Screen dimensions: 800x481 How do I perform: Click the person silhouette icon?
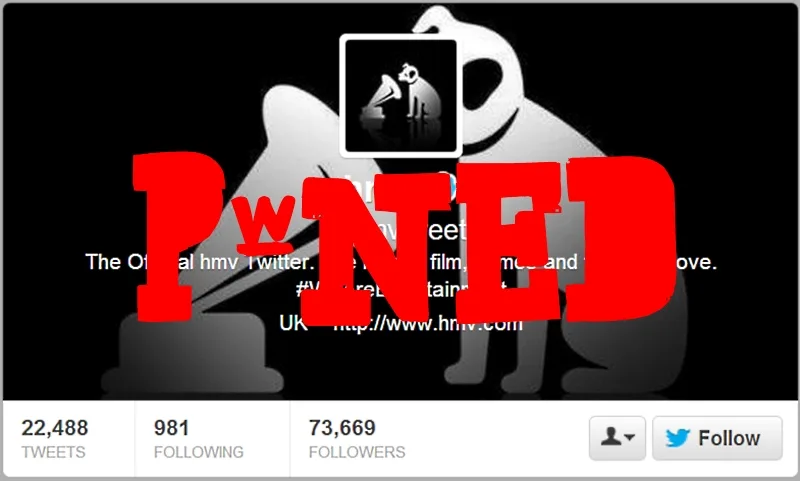pyautogui.click(x=611, y=437)
